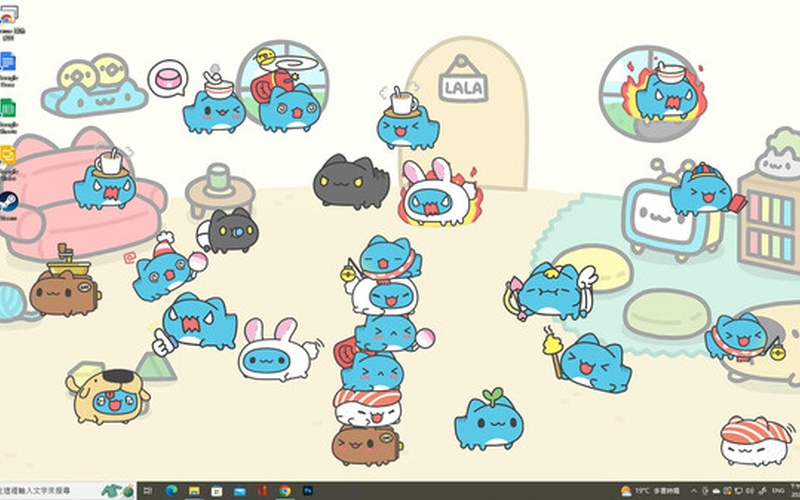Open the taskbar clock and date
The height and width of the screenshot is (500, 800).
(795, 491)
